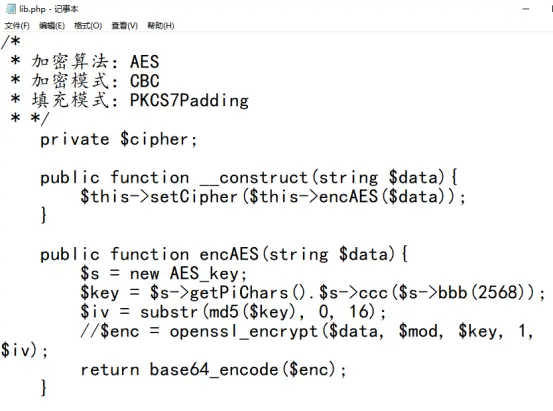Click the lib.php - 记事本 window title
The width and height of the screenshot is (553, 411).
tap(49, 9)
